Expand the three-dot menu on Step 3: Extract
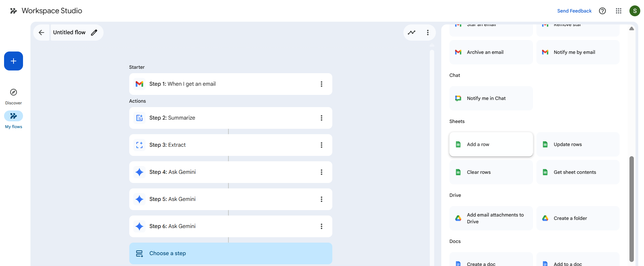Screen dimensions: 644x266 321,145
